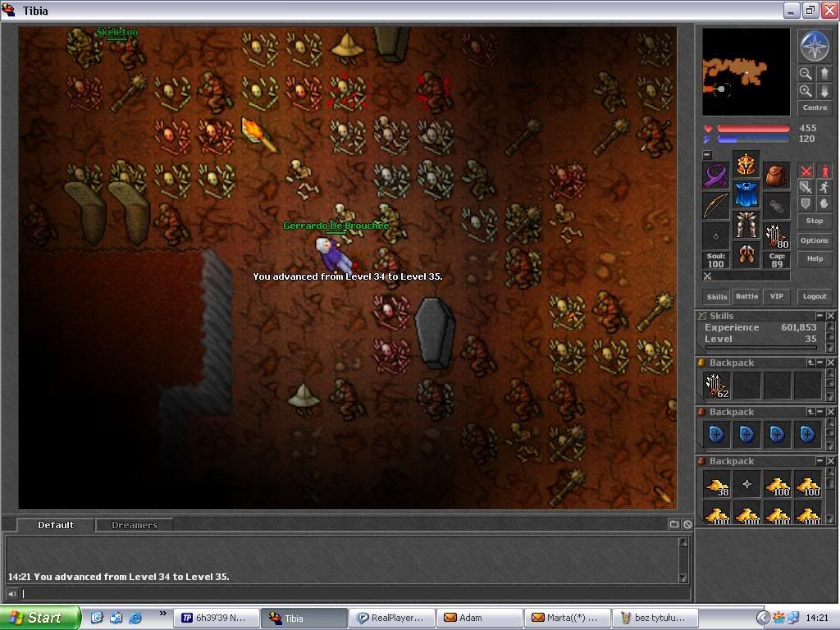
Task: Open the Windows Start menu
Action: tap(41, 618)
